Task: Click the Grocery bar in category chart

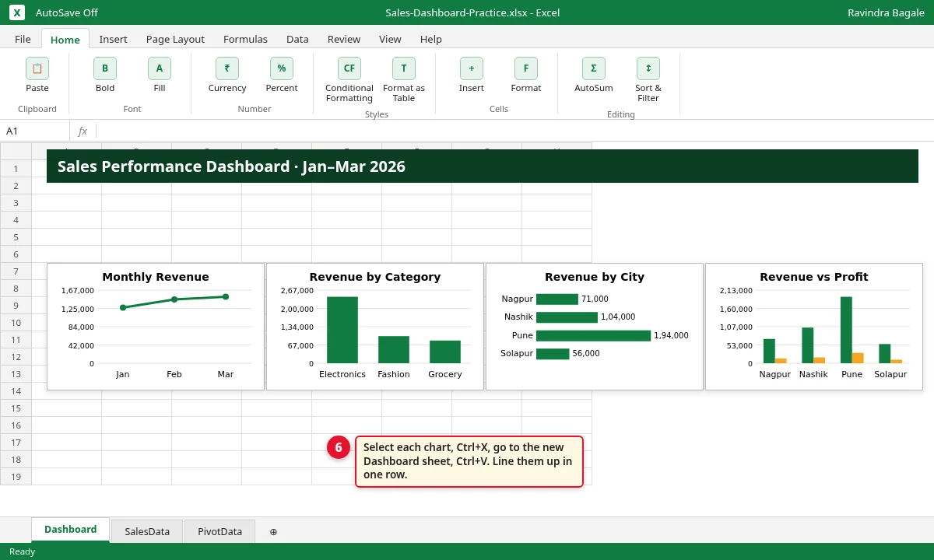Action: tap(445, 352)
